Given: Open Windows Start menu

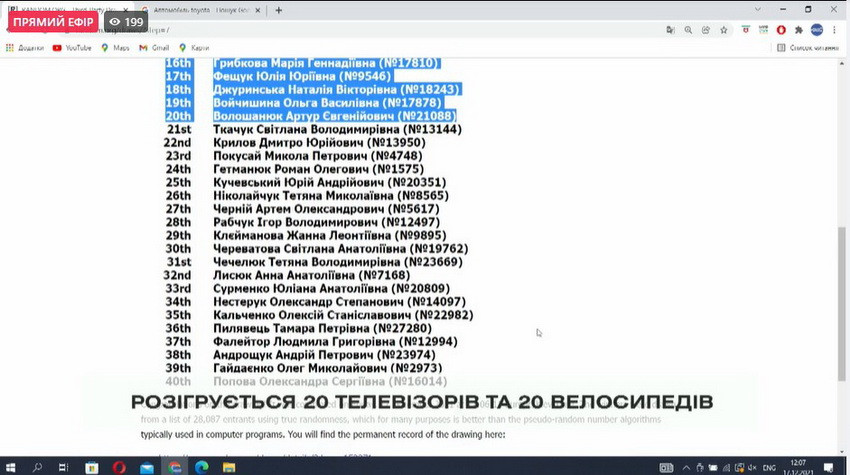Looking at the screenshot, I should pyautogui.click(x=10, y=467).
